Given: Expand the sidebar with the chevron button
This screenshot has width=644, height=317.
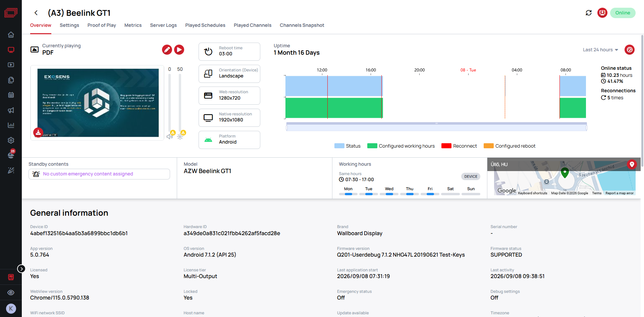Looking at the screenshot, I should pyautogui.click(x=21, y=269).
